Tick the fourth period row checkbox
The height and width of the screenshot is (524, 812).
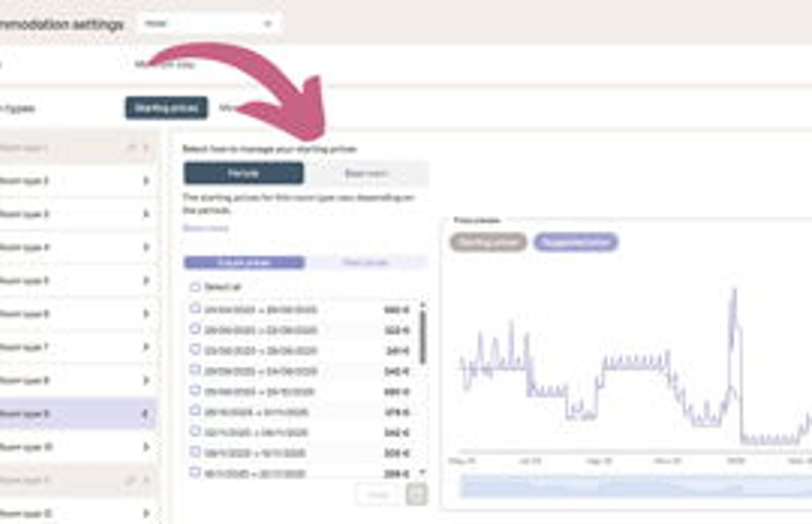(x=195, y=370)
